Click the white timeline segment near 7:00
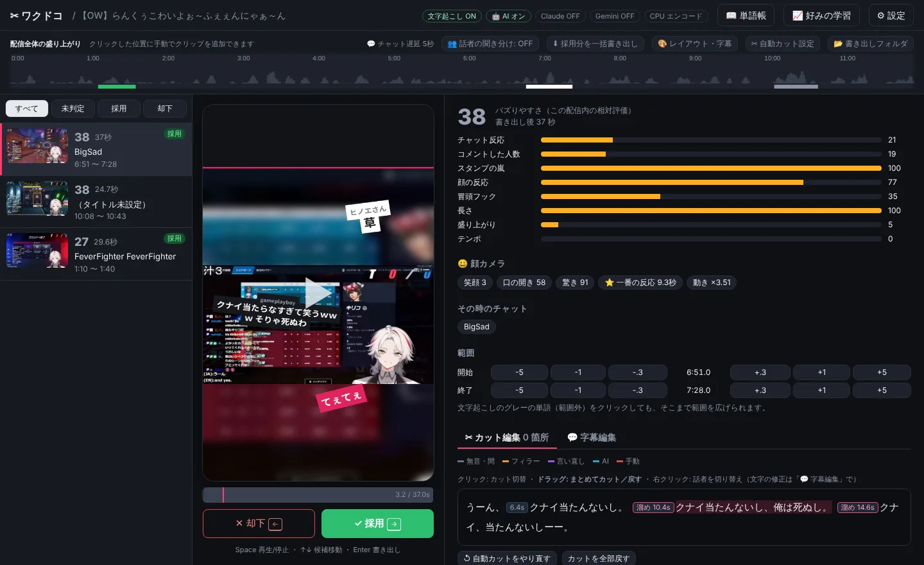The width and height of the screenshot is (924, 565). click(x=549, y=86)
